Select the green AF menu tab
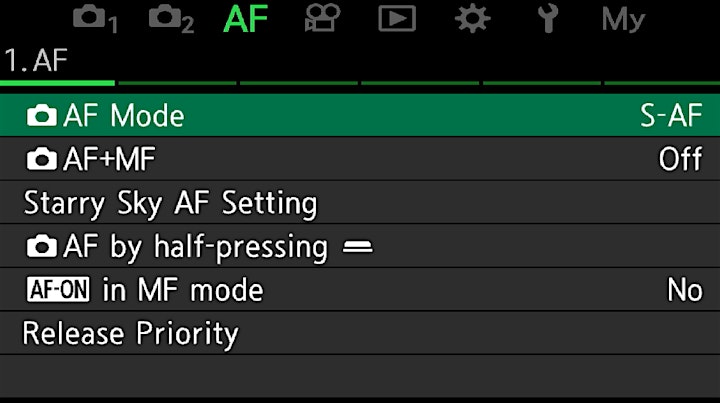The width and height of the screenshot is (720, 403). tap(245, 19)
